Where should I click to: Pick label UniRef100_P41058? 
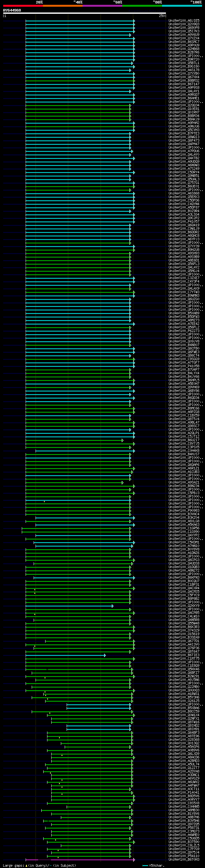pyautogui.click(x=184, y=366)
